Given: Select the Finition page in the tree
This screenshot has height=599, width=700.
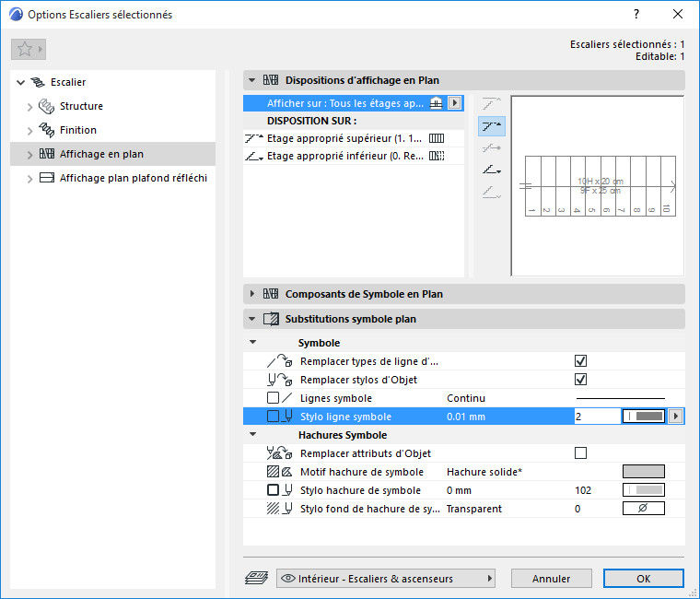Looking at the screenshot, I should [78, 130].
